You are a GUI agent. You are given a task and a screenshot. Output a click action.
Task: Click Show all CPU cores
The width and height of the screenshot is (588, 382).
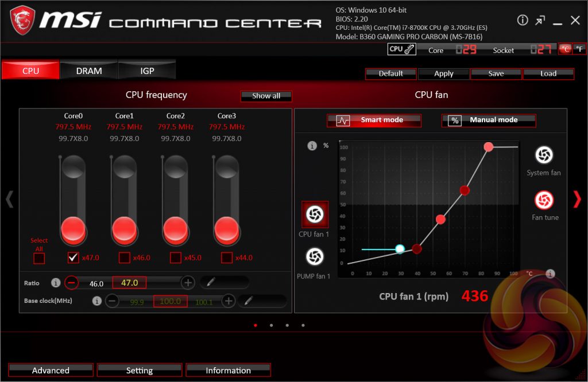[x=266, y=96]
